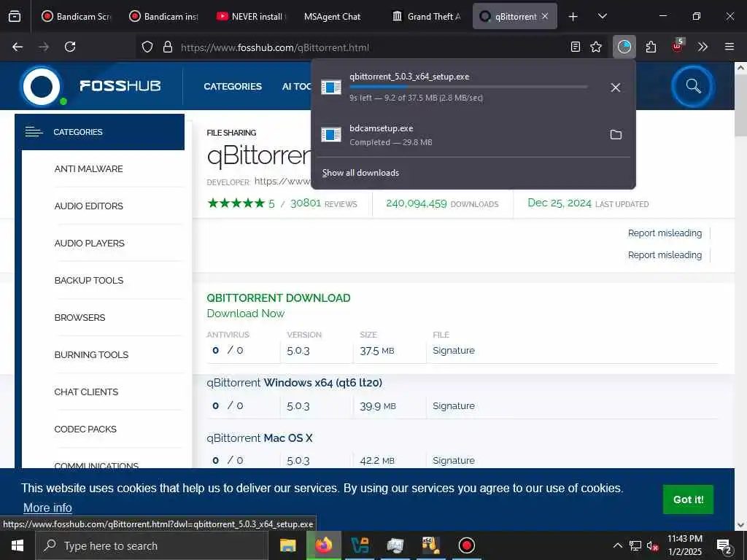Click the five-star rating
The width and height of the screenshot is (747, 560).
point(236,203)
